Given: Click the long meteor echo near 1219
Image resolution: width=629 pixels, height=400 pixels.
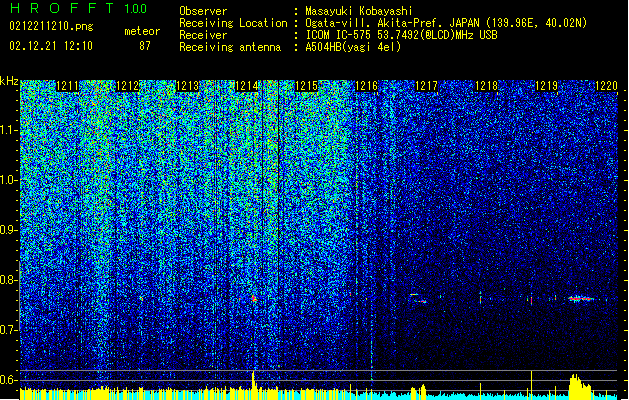Looking at the screenshot, I should coord(581,298).
